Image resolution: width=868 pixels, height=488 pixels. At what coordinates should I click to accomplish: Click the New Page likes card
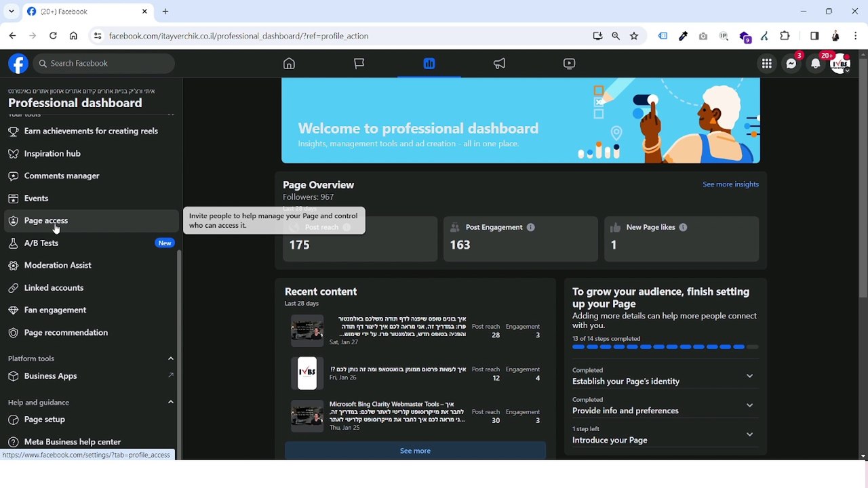click(682, 239)
